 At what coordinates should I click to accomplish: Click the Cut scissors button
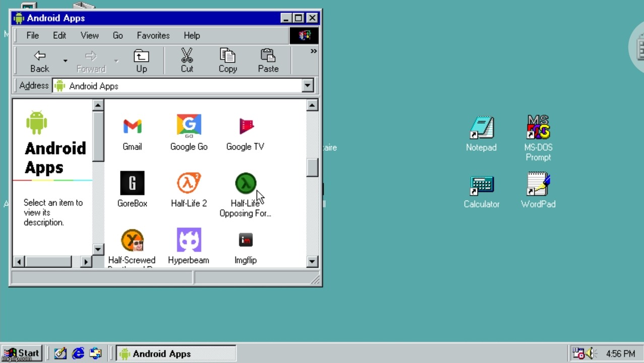(187, 61)
